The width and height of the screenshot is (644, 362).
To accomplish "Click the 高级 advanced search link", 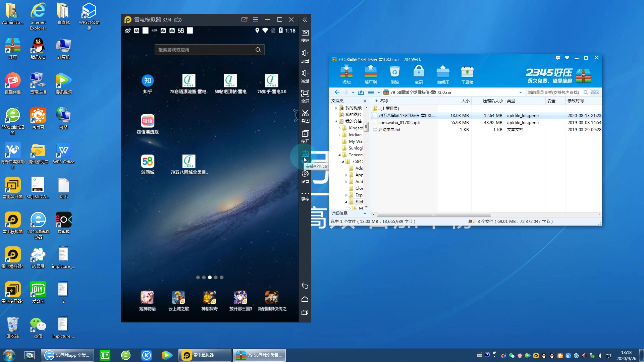I will 595,92.
